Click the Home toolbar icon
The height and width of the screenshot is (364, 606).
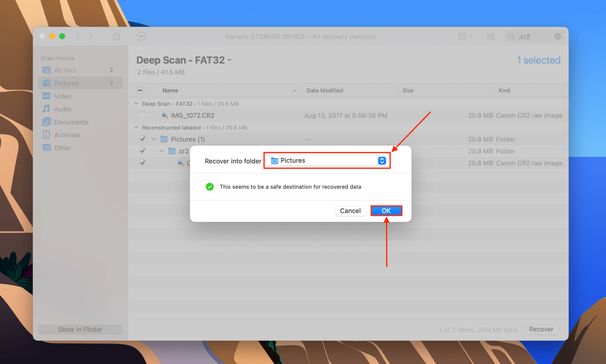(116, 37)
